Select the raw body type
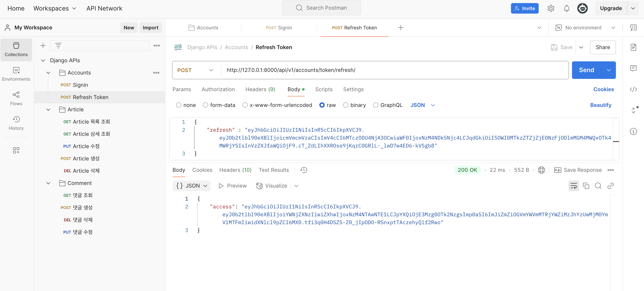The image size is (644, 291). coord(322,105)
